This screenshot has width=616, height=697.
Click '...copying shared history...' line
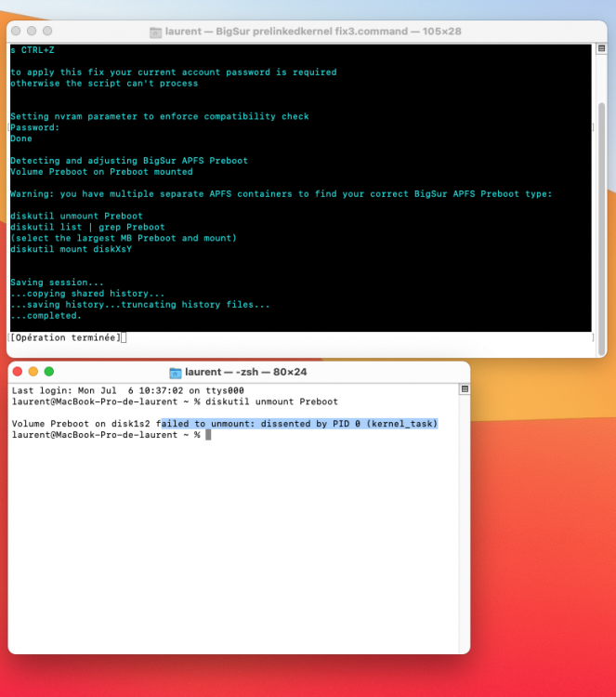pos(87,294)
